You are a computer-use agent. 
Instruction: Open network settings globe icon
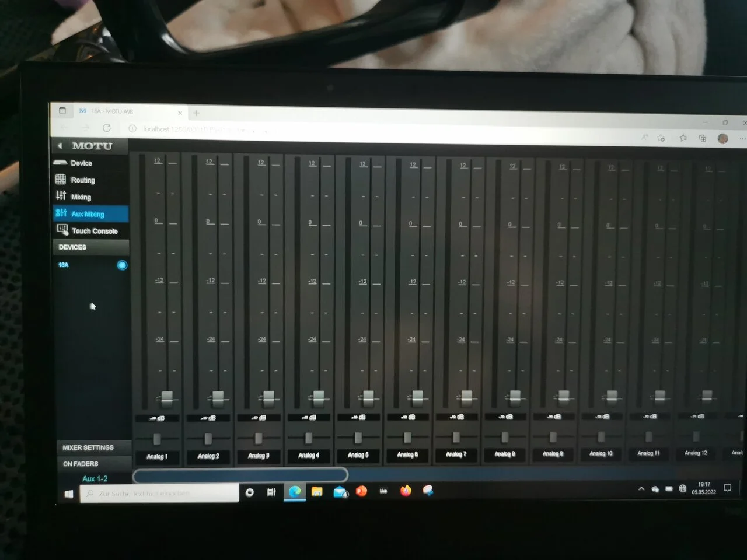pyautogui.click(x=683, y=489)
